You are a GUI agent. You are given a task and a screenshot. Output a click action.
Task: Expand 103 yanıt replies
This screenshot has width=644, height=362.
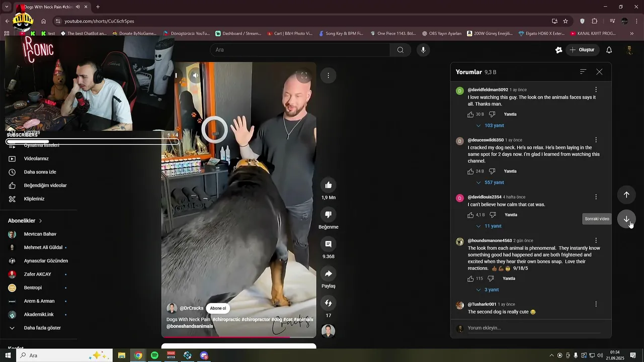490,126
